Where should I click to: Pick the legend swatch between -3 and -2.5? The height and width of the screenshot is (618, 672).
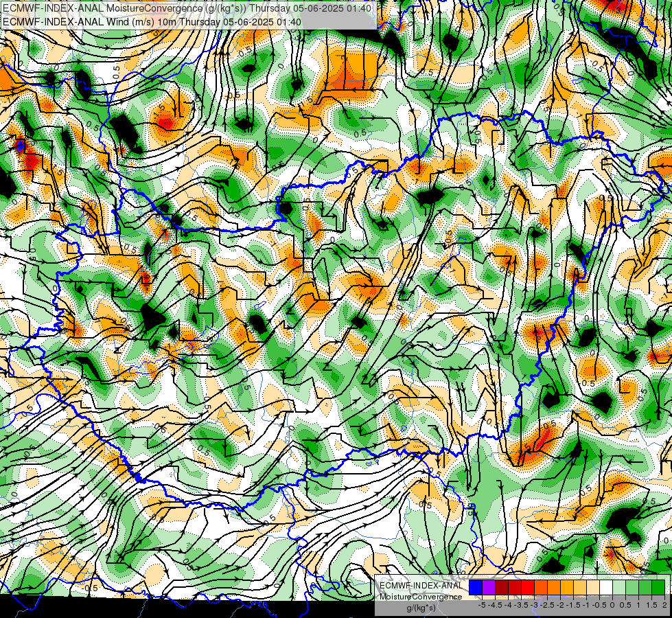pos(541,587)
